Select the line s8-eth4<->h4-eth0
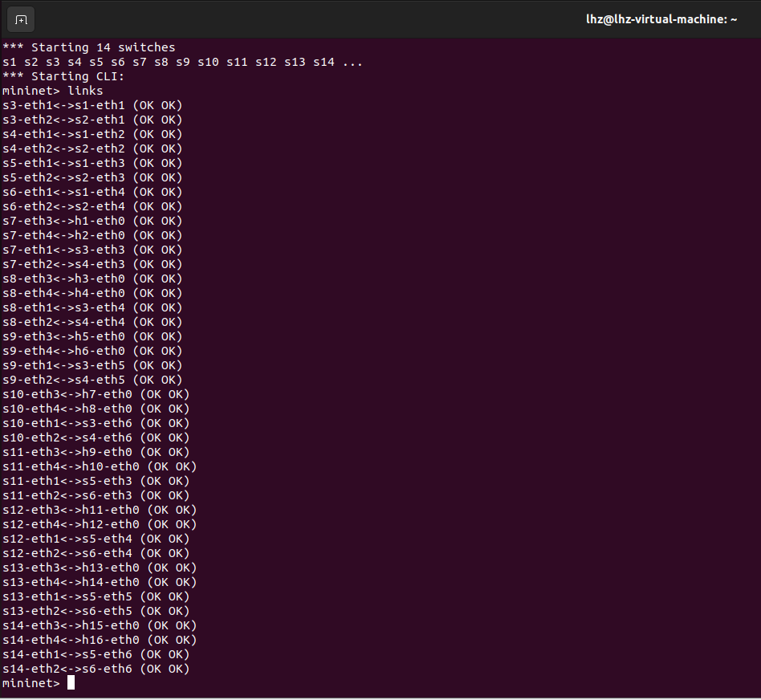The image size is (761, 700). 92,293
